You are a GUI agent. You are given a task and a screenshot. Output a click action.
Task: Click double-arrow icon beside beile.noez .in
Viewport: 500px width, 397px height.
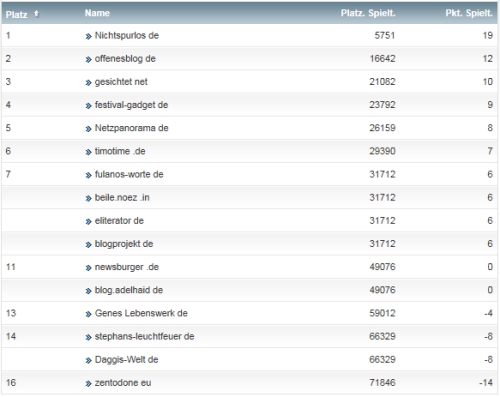(88, 199)
